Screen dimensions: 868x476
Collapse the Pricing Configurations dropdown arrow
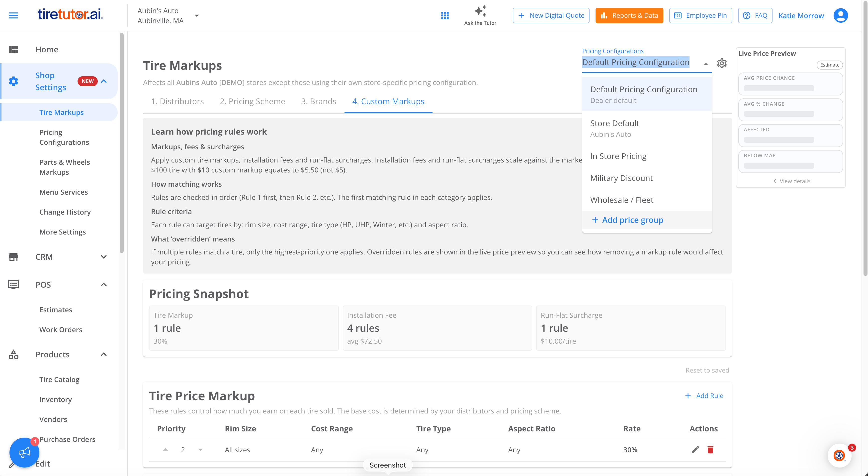(706, 64)
